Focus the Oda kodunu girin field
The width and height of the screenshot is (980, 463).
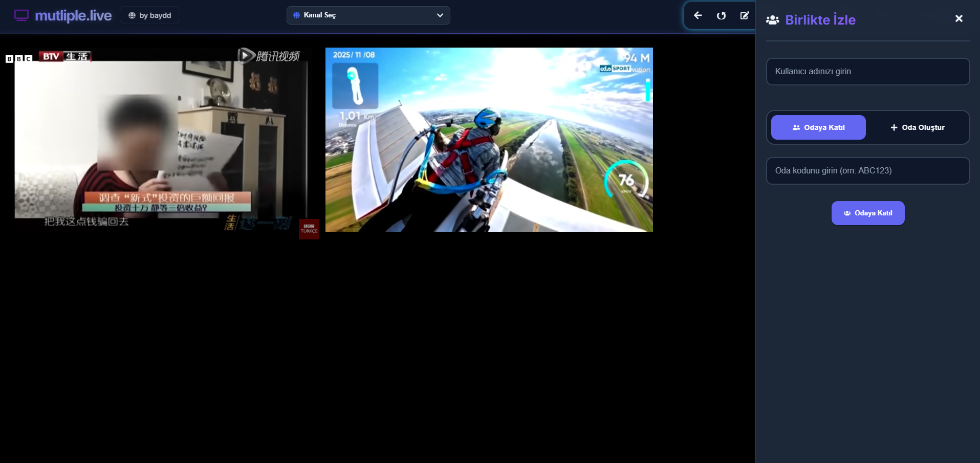click(x=867, y=171)
